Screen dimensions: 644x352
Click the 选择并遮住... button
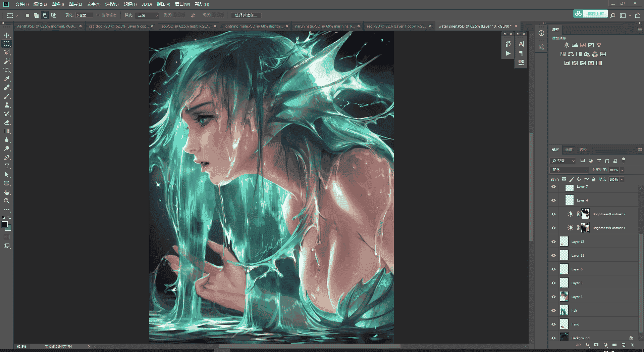(246, 15)
